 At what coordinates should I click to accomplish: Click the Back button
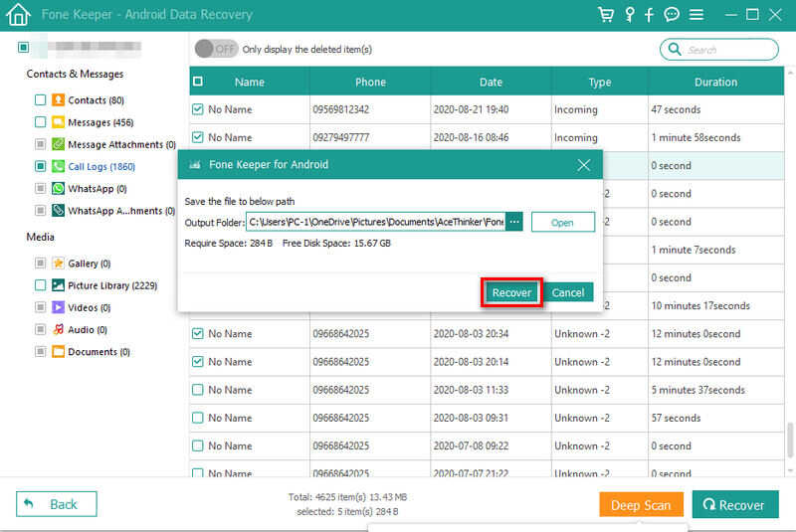(x=57, y=504)
